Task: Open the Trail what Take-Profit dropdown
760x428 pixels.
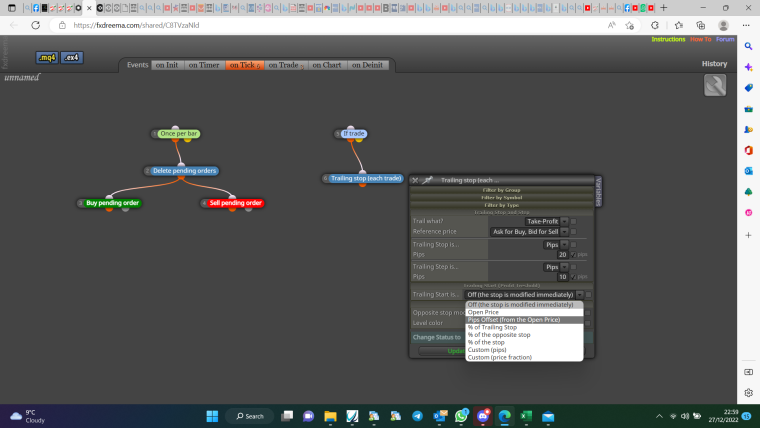Action: click(546, 222)
